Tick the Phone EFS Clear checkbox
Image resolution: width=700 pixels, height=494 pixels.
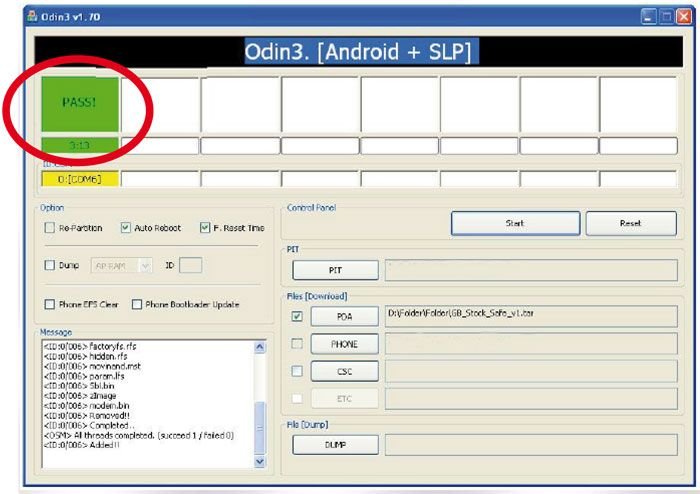(50, 304)
